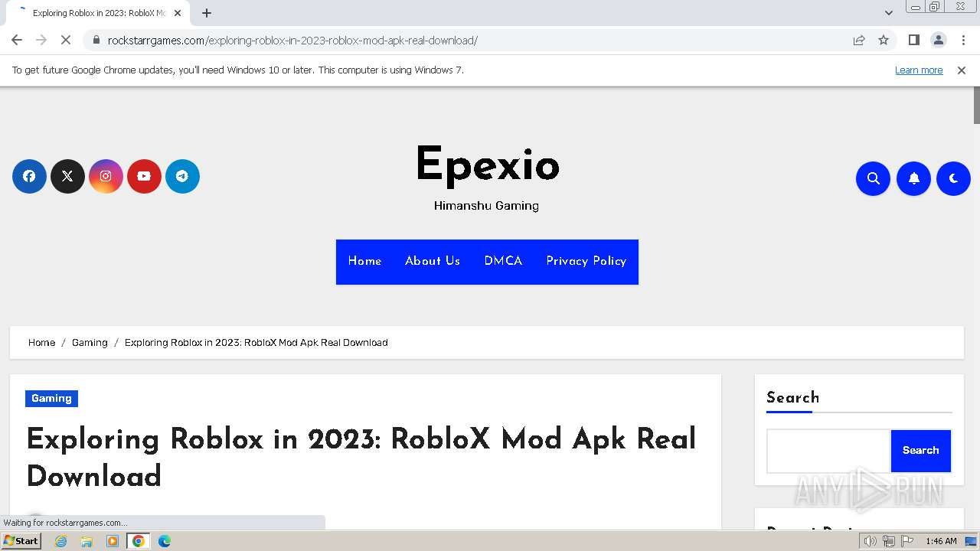Open the YouTube social icon
The image size is (980, 551).
coord(144,176)
